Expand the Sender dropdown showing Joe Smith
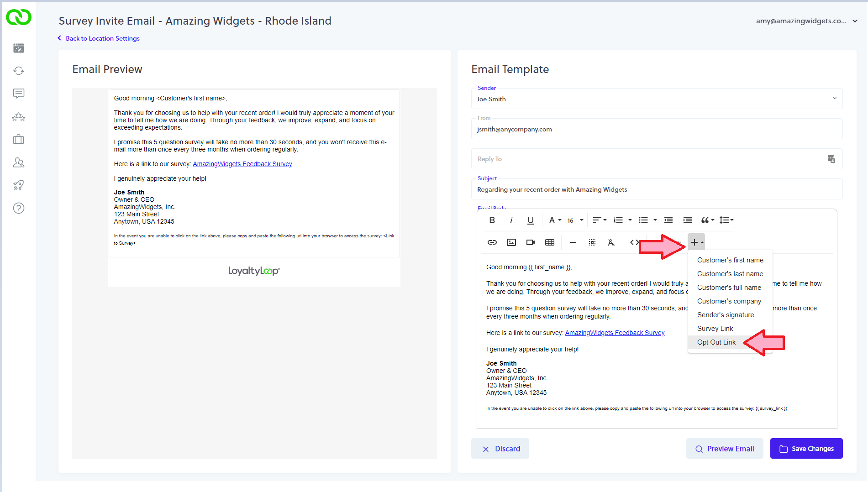Image resolution: width=868 pixels, height=492 pixels. [x=657, y=99]
